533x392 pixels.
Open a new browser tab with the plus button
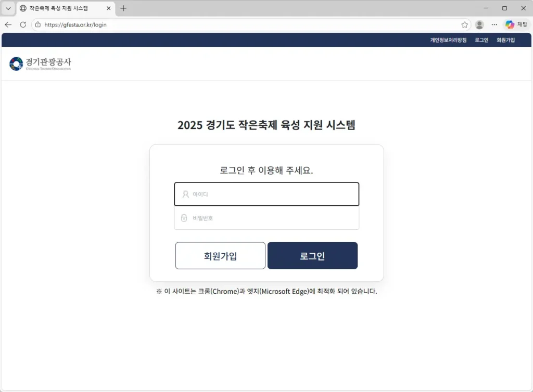click(x=123, y=8)
